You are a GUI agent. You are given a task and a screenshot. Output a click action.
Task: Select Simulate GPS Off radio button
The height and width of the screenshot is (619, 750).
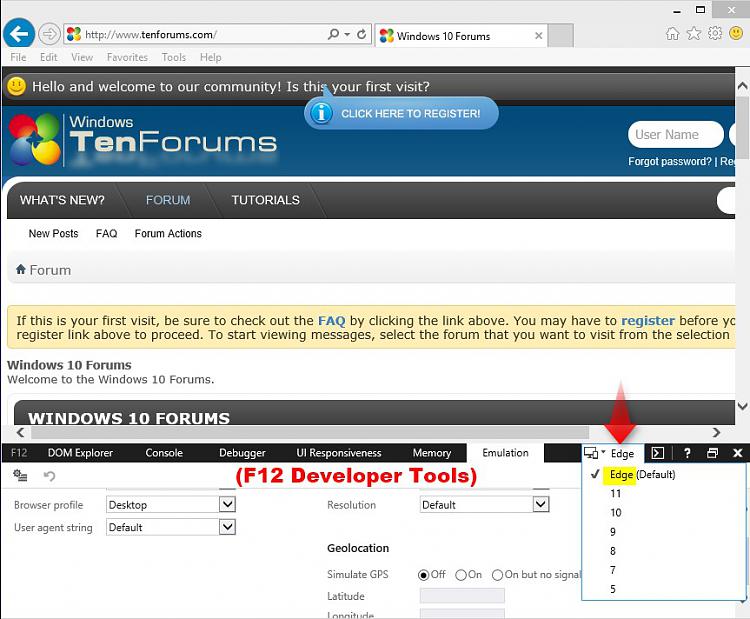click(x=423, y=575)
